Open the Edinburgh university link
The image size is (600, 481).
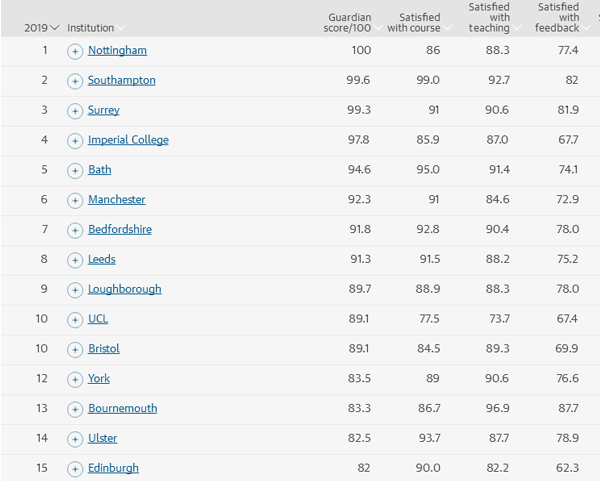tap(113, 468)
